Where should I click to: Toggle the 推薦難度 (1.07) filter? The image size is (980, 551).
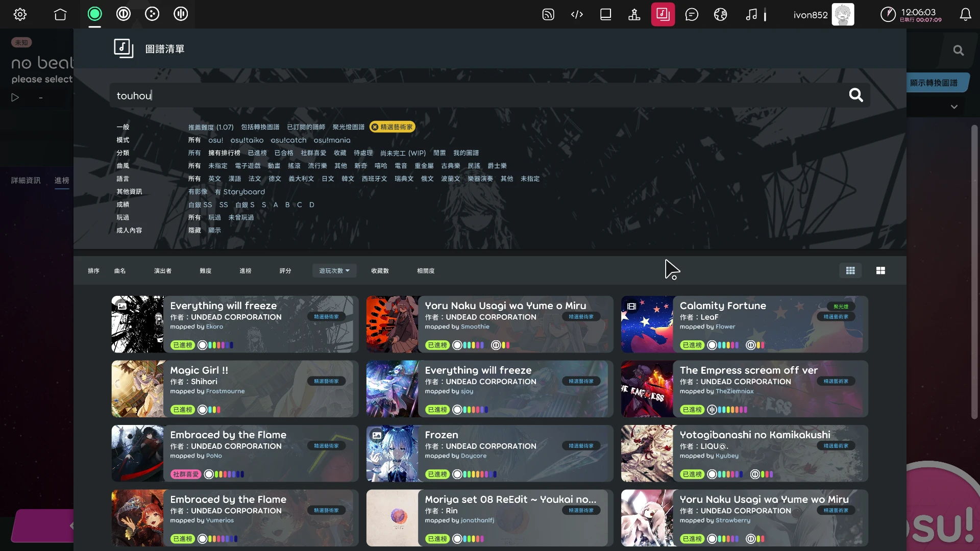pos(211,127)
